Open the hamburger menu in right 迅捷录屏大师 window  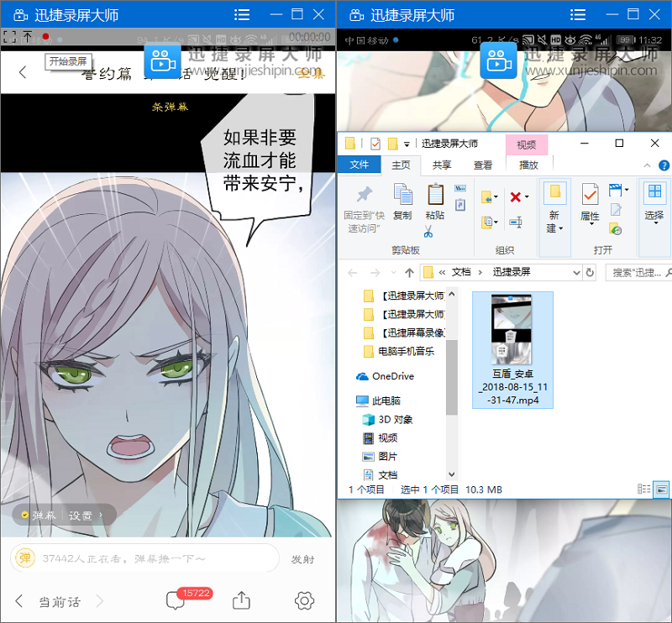pos(578,15)
